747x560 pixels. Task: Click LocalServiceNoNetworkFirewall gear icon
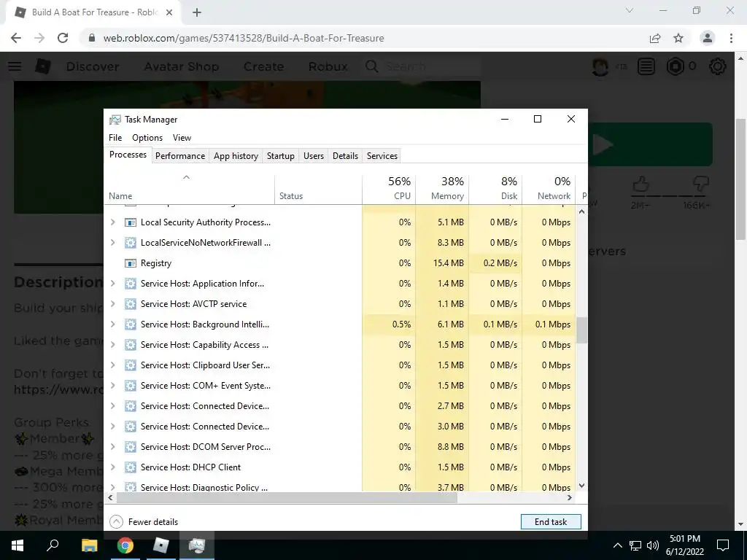point(131,243)
